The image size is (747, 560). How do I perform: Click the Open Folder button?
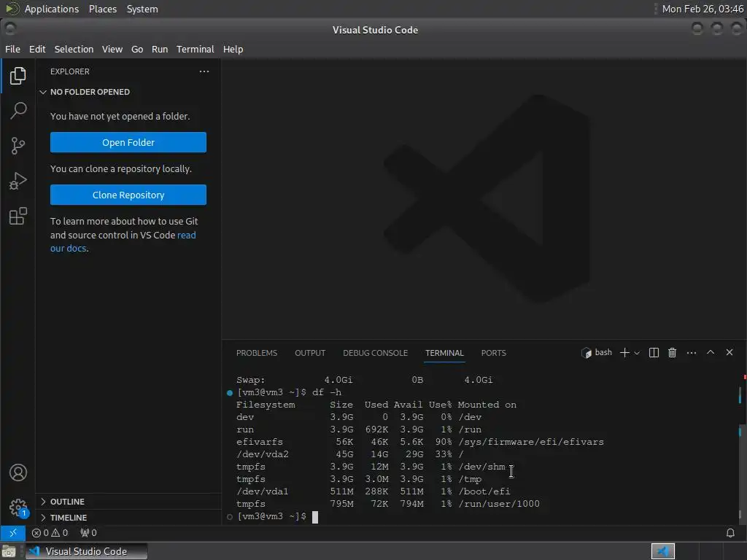click(x=128, y=142)
